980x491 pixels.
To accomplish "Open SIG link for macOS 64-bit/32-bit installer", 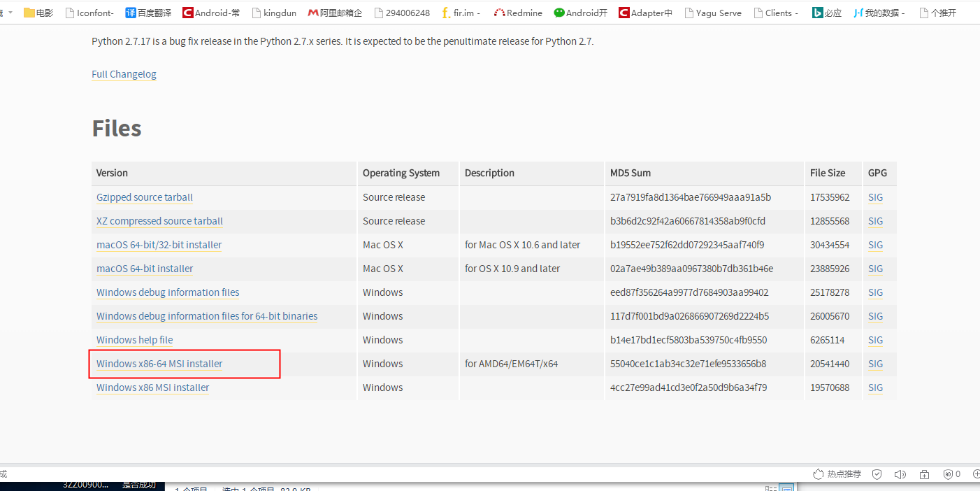I will point(875,245).
